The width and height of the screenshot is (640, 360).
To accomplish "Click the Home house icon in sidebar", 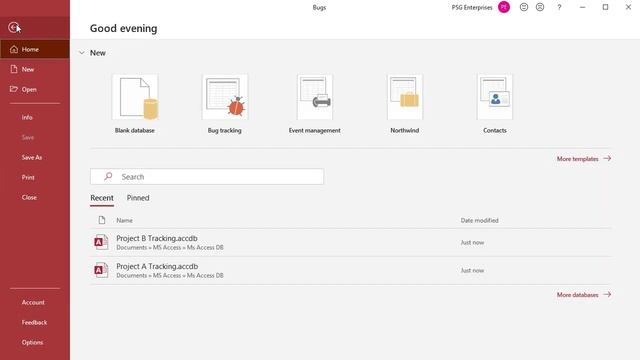I will click(14, 49).
